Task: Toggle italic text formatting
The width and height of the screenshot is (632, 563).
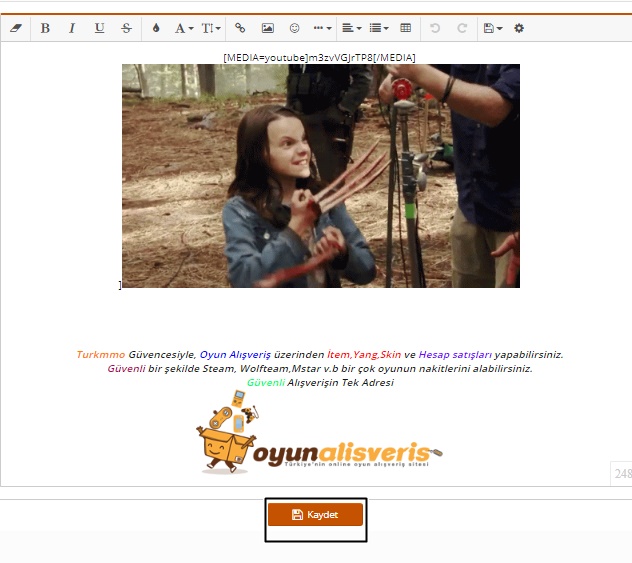Action: [x=72, y=29]
